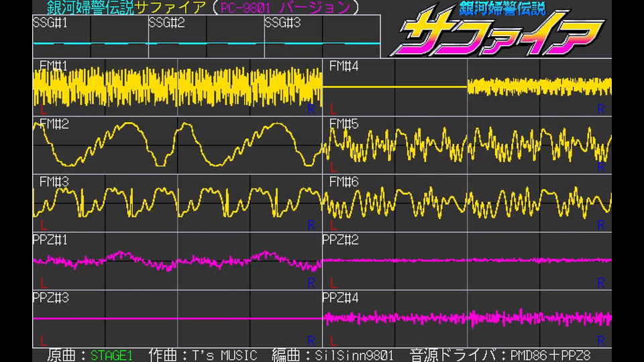Click the red L marker in FM#1

pos(44,109)
